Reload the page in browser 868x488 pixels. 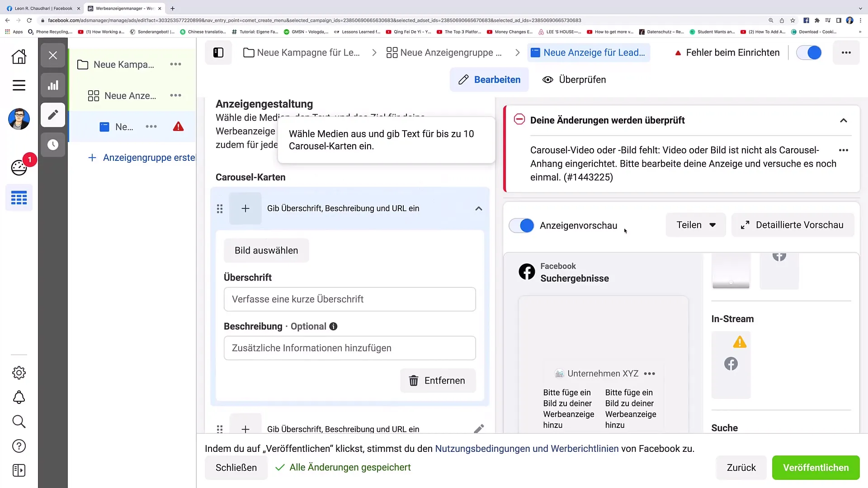[x=29, y=20]
